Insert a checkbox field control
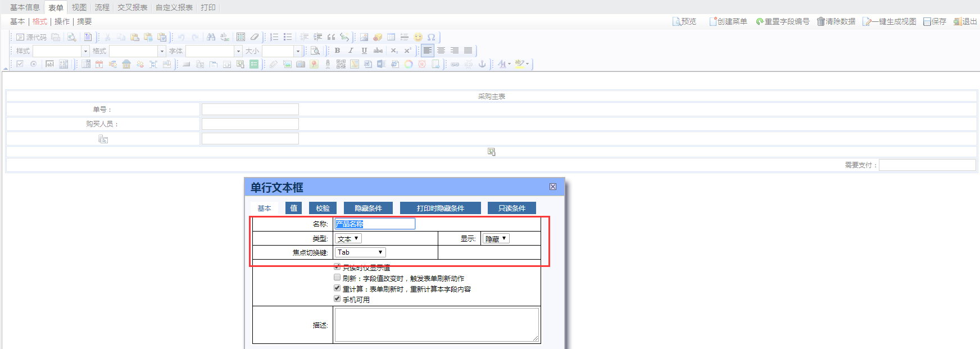 pos(20,64)
